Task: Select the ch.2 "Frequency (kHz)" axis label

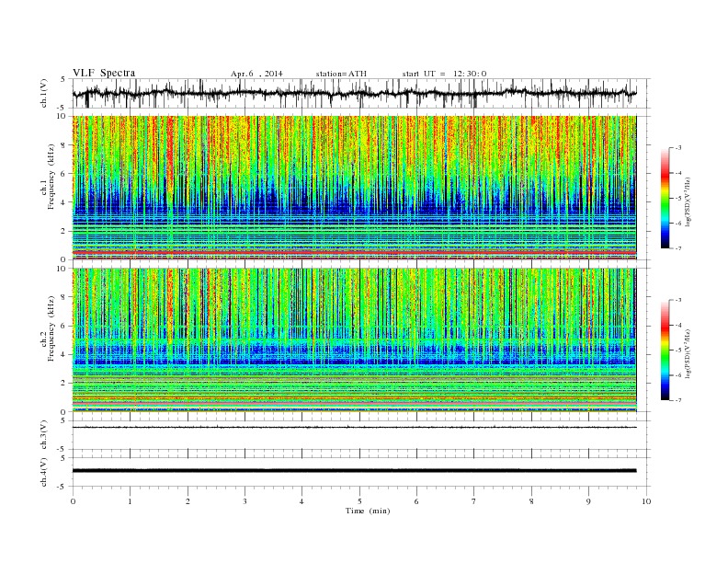Action: click(x=51, y=327)
